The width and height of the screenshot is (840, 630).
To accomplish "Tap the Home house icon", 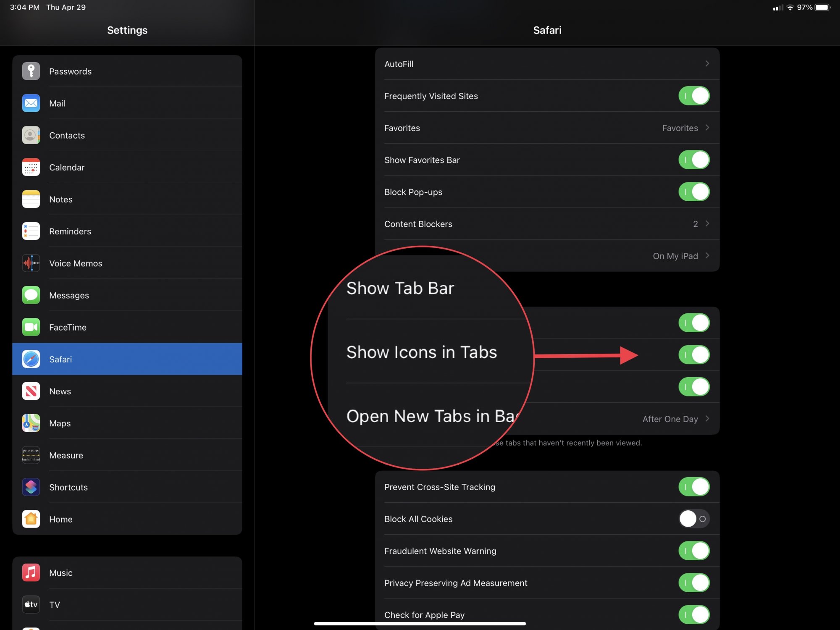I will (x=31, y=519).
